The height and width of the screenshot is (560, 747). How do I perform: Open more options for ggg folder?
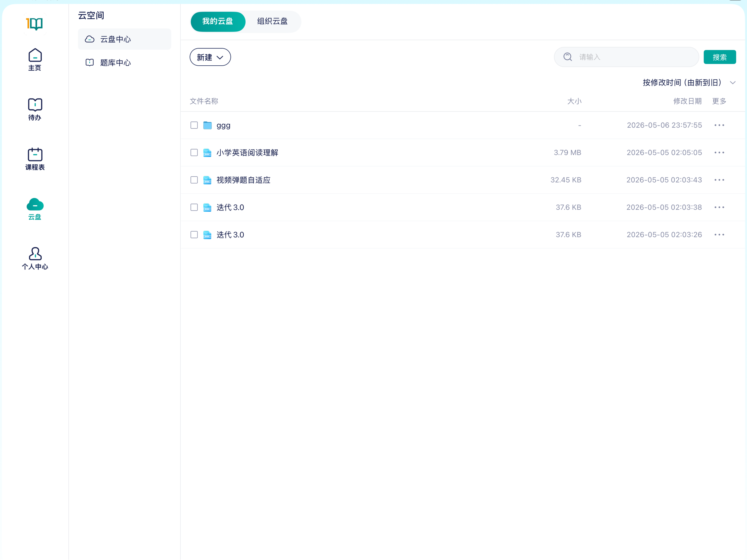click(x=719, y=125)
